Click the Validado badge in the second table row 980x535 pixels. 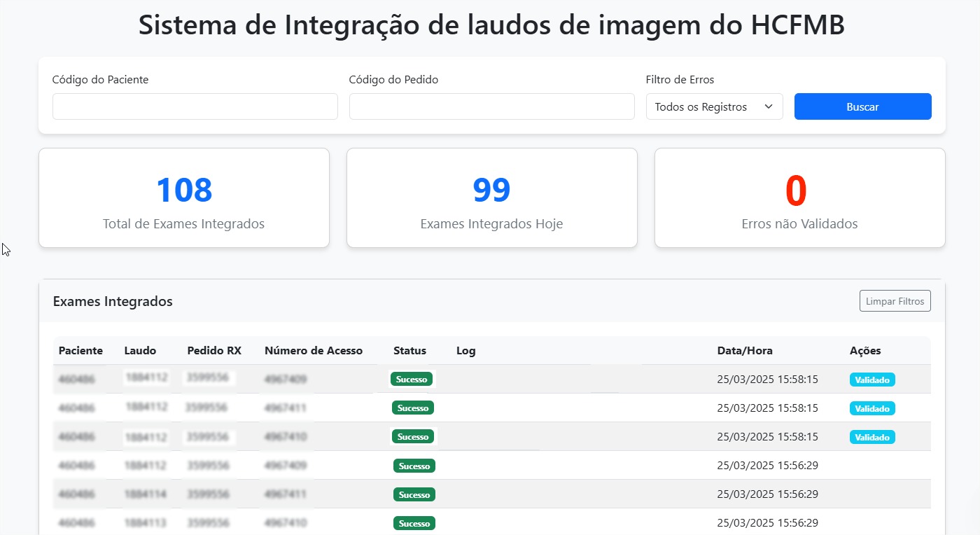[x=872, y=408]
